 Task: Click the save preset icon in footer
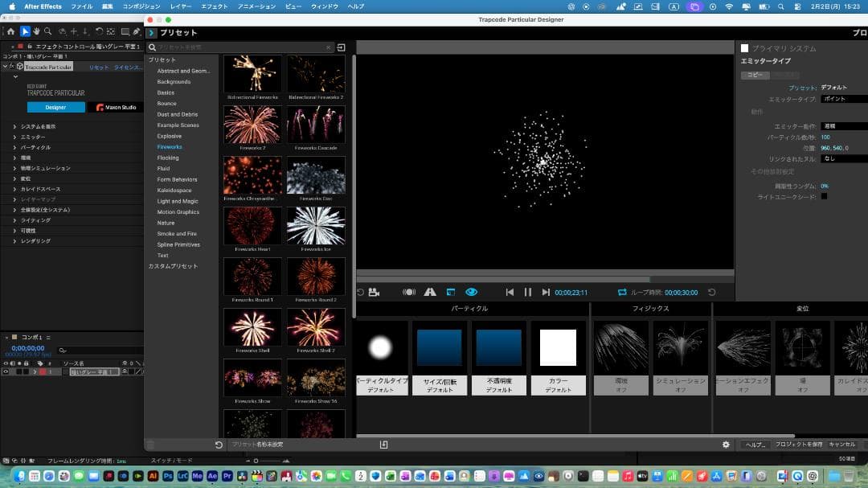[383, 445]
